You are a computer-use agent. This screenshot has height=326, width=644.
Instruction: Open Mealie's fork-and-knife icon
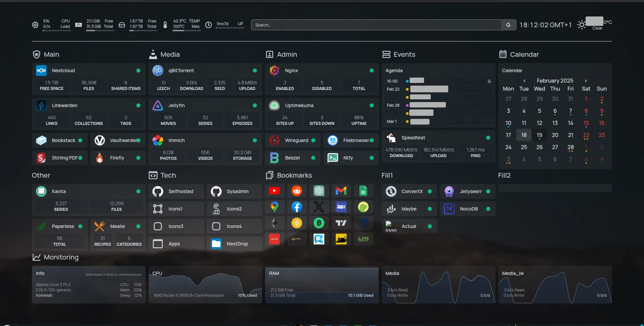100,226
